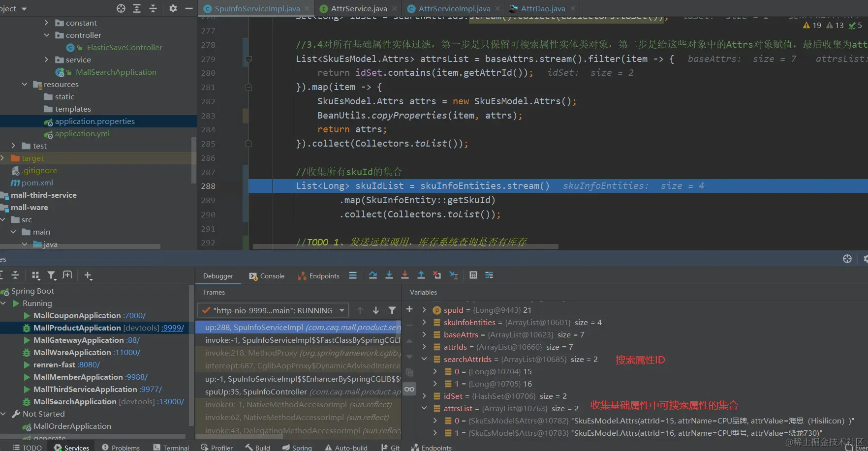The image size is (868, 451).
Task: Collapse the controller folder
Action: point(46,35)
